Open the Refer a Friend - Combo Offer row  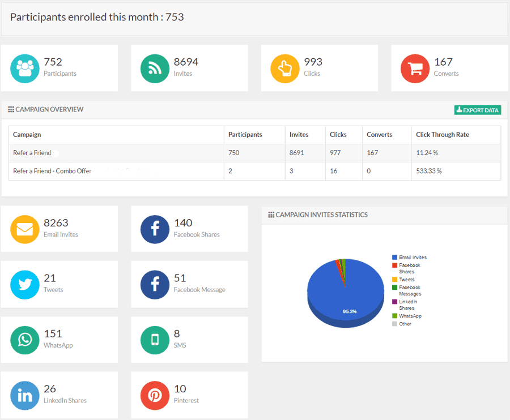[x=254, y=171]
